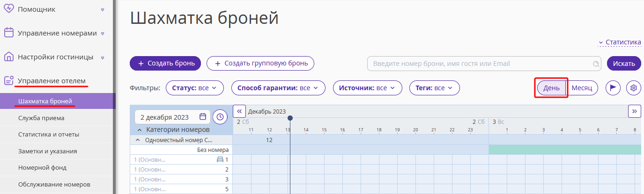Open Статистика и отчеты in sidebar
644x194 pixels.
pos(56,134)
